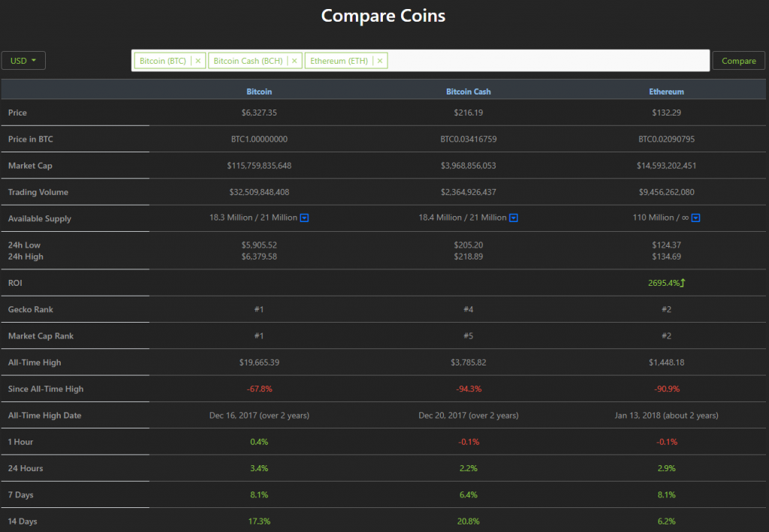
Task: Open the Bitcoin column header link
Action: 259,91
